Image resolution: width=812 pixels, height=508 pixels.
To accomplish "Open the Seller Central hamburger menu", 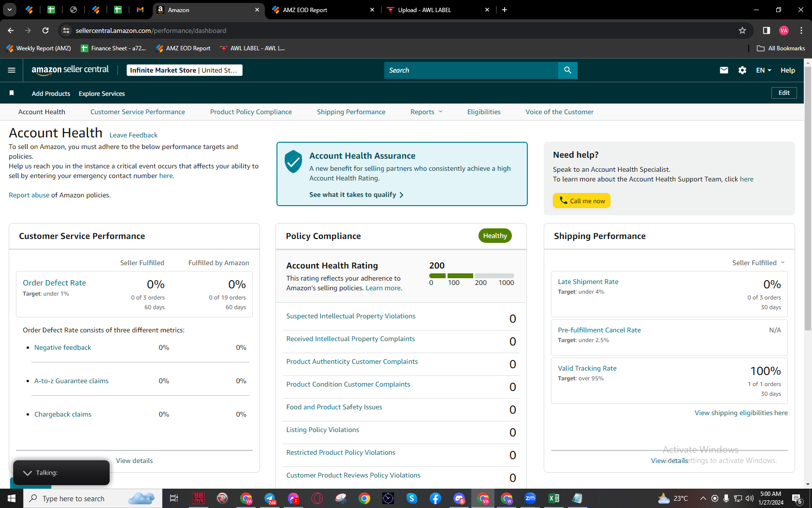I will 12,70.
